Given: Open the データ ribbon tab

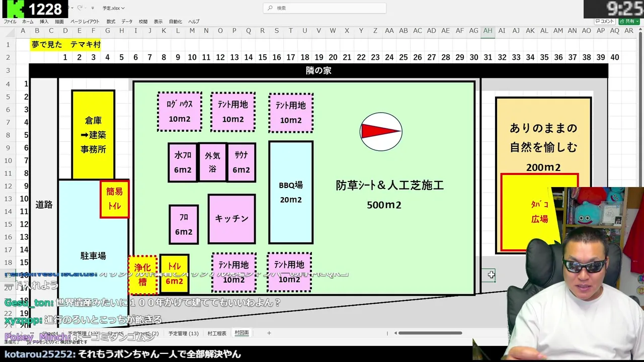Looking at the screenshot, I should point(127,22).
